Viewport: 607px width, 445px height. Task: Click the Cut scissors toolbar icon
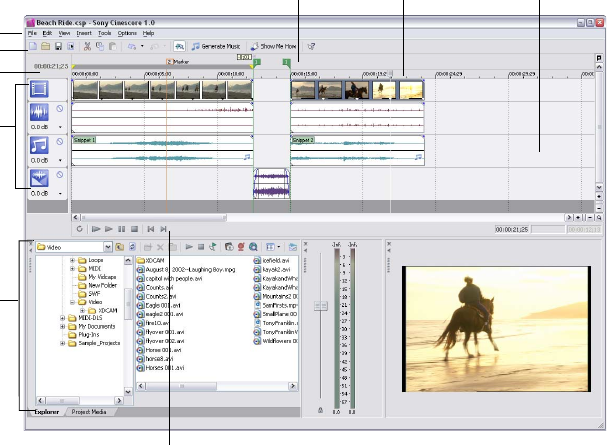[x=87, y=46]
